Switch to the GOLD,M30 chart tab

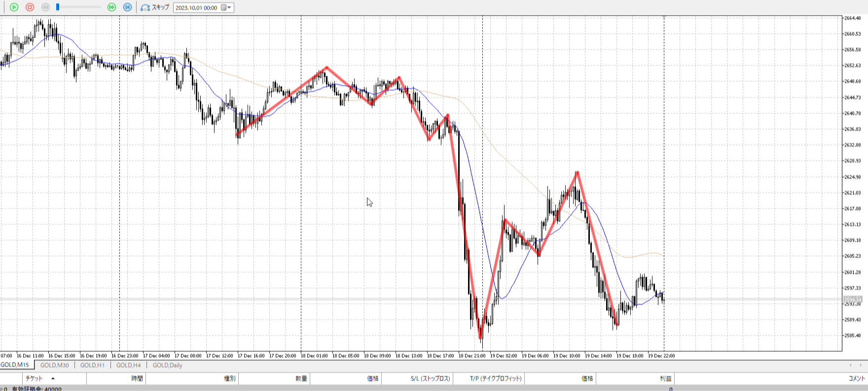(x=54, y=365)
